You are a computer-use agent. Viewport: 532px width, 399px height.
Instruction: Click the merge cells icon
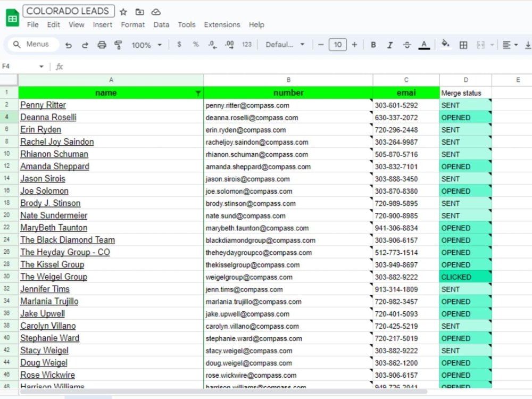tap(481, 45)
